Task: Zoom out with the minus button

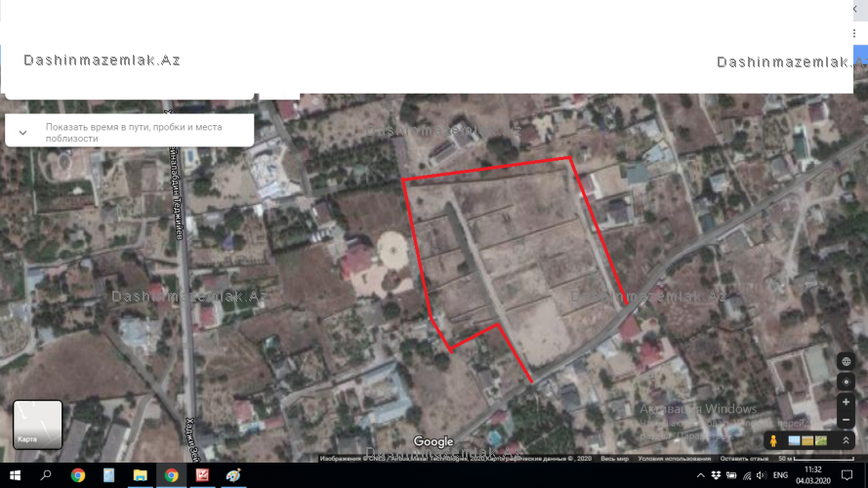Action: (846, 420)
